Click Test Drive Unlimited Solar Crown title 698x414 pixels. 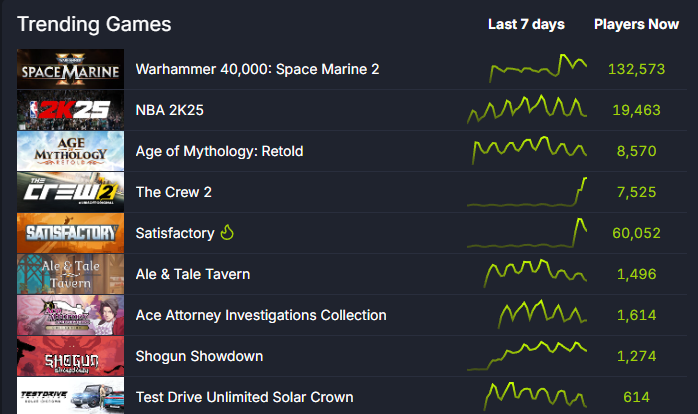tap(244, 397)
